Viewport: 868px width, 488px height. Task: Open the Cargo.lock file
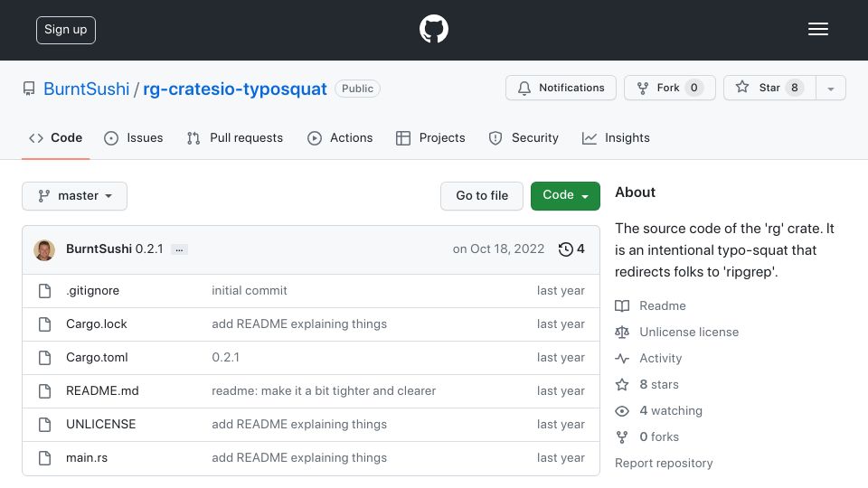point(97,324)
